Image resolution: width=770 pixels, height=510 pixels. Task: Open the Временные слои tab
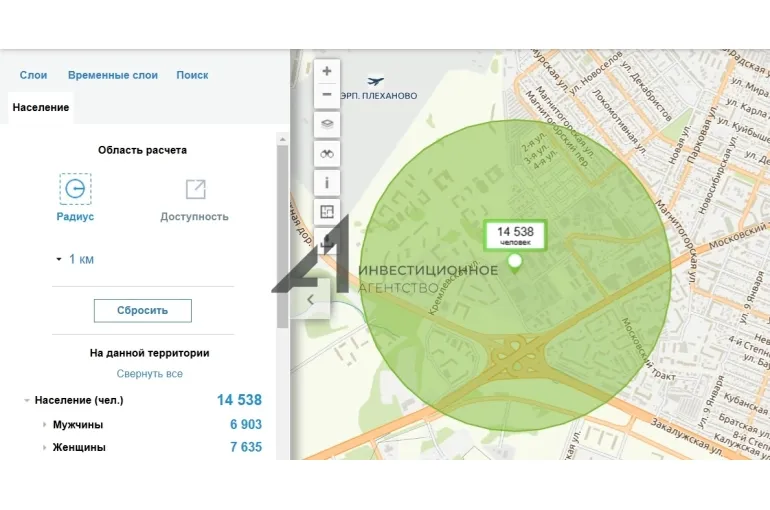(x=112, y=75)
